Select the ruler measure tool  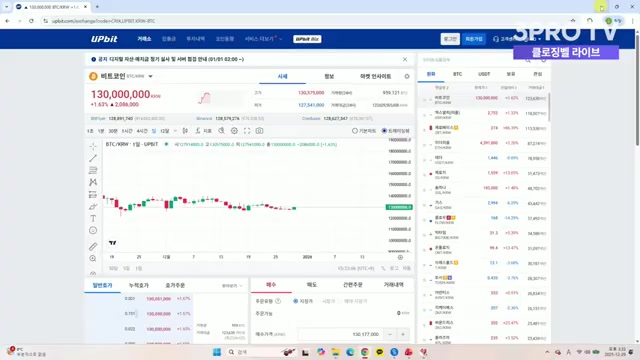pos(93,247)
